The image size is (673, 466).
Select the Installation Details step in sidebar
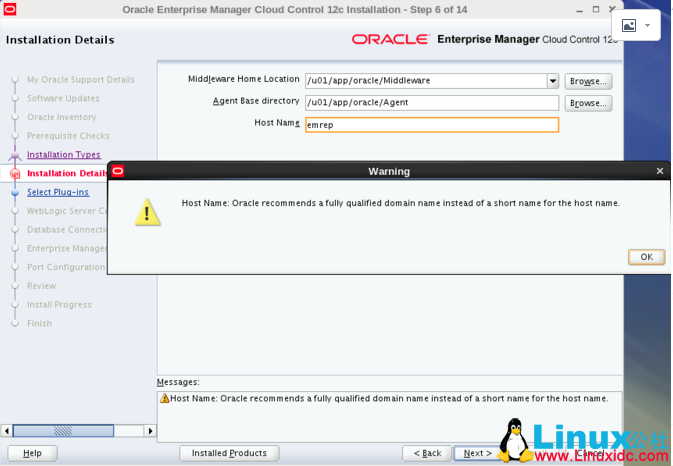click(67, 173)
